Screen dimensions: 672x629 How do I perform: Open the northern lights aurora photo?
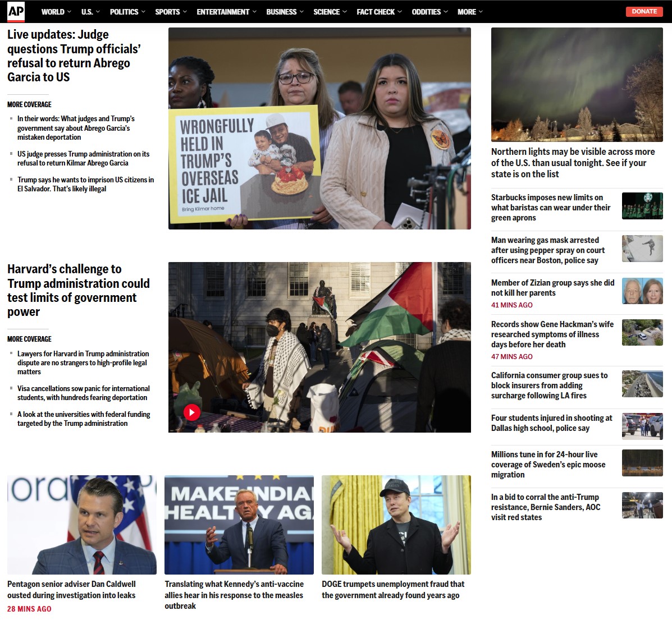[577, 84]
